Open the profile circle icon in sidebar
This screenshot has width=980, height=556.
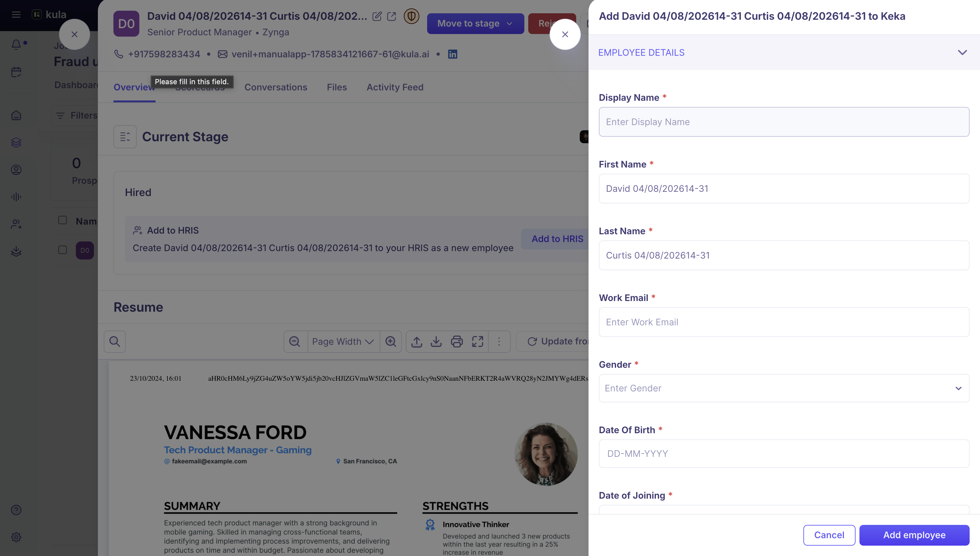(16, 169)
